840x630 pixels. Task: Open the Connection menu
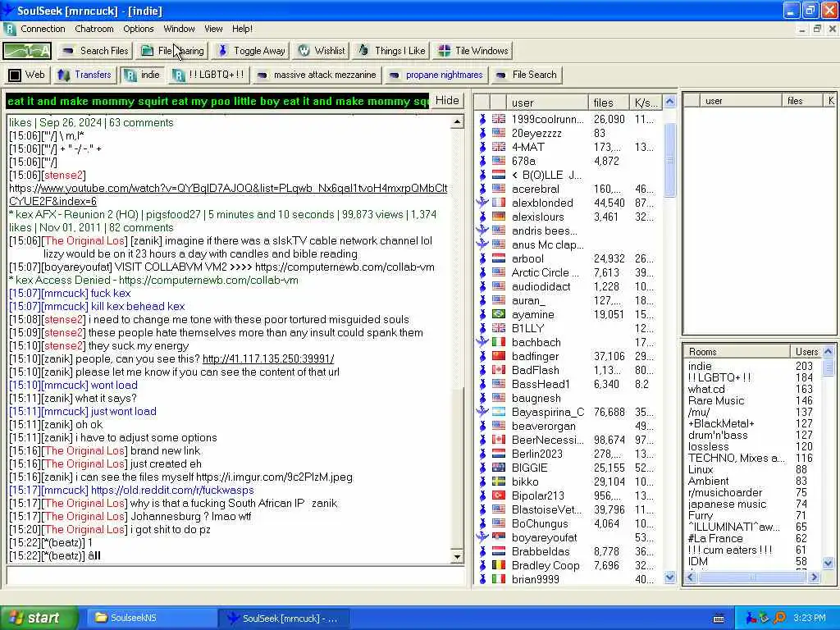pyautogui.click(x=43, y=29)
